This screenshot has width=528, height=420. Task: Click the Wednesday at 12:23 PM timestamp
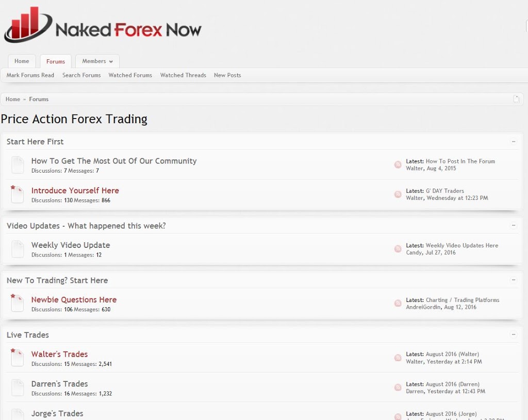tap(457, 198)
